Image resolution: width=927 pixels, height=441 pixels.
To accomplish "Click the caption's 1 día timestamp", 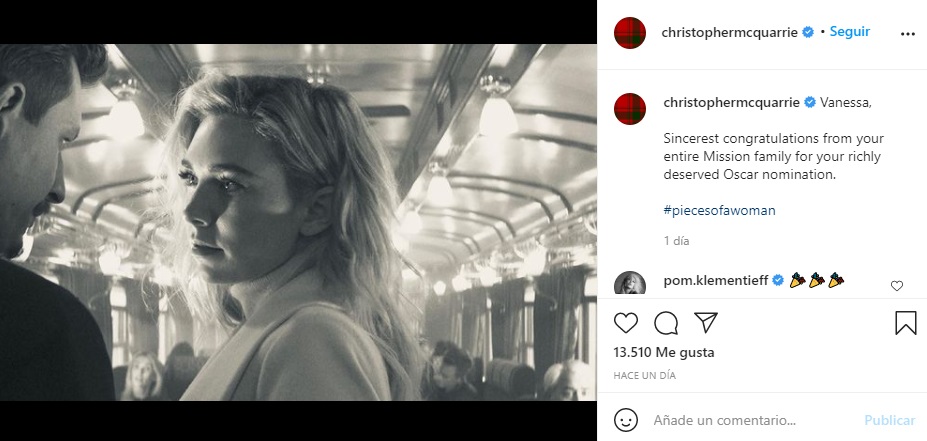I will click(x=677, y=241).
